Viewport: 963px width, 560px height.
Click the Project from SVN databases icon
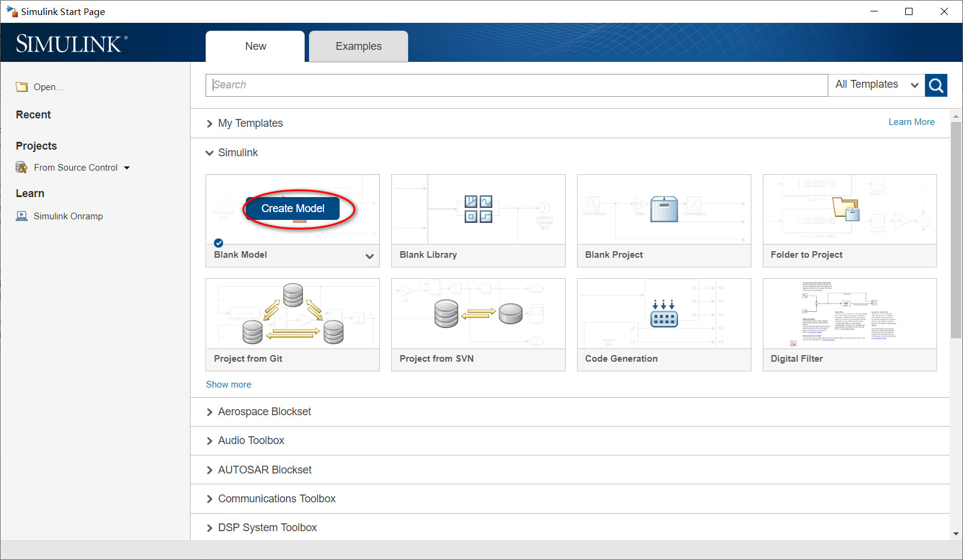[x=478, y=313]
